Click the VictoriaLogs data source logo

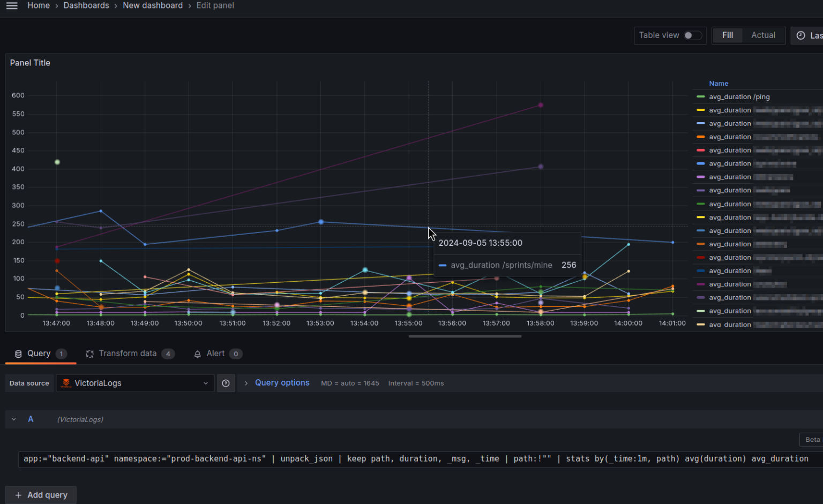pos(66,383)
